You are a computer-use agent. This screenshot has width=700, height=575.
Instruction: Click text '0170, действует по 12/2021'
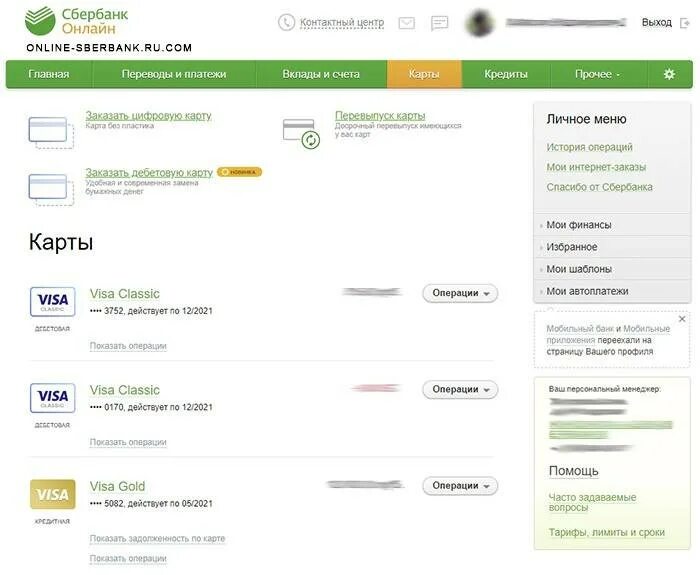pos(158,407)
